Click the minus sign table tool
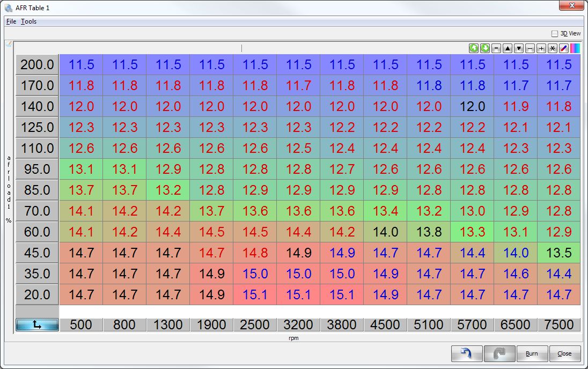 point(530,48)
